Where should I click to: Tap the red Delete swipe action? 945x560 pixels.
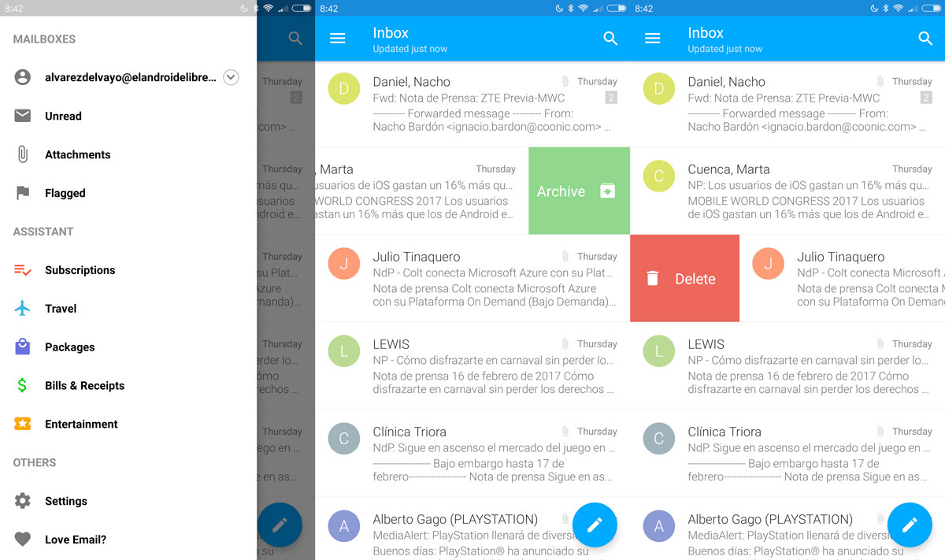684,279
